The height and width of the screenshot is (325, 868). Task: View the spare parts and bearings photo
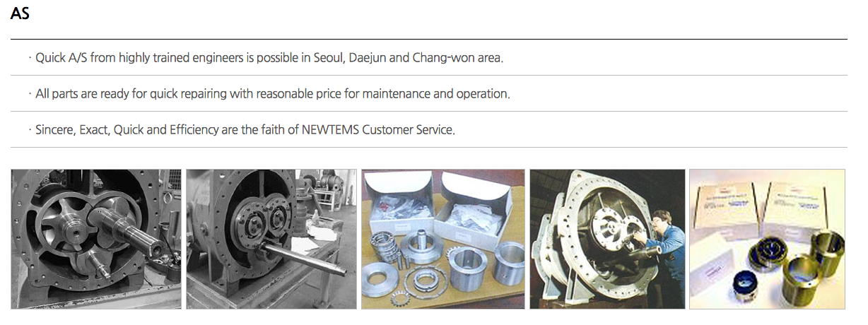(443, 239)
